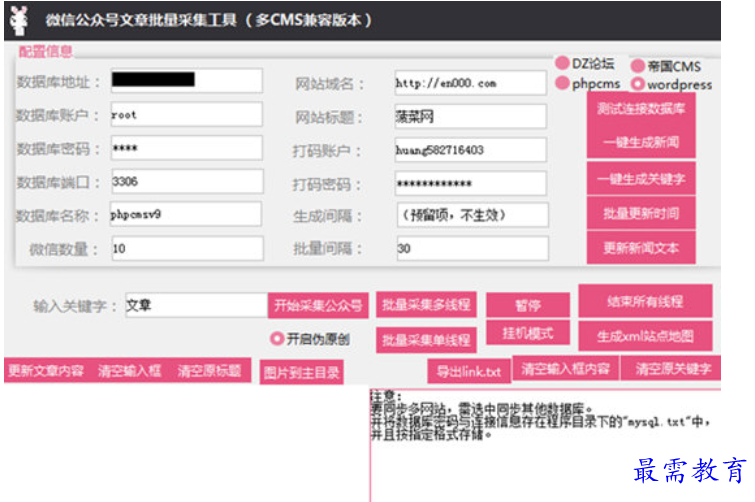Screen dimensions: 755x502
Task: Focus the 数据库端口 field showing 3306
Action: pos(187,181)
